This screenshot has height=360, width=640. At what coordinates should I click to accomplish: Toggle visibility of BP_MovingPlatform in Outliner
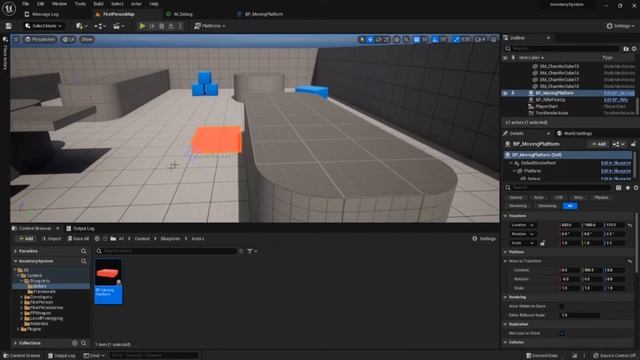point(505,93)
